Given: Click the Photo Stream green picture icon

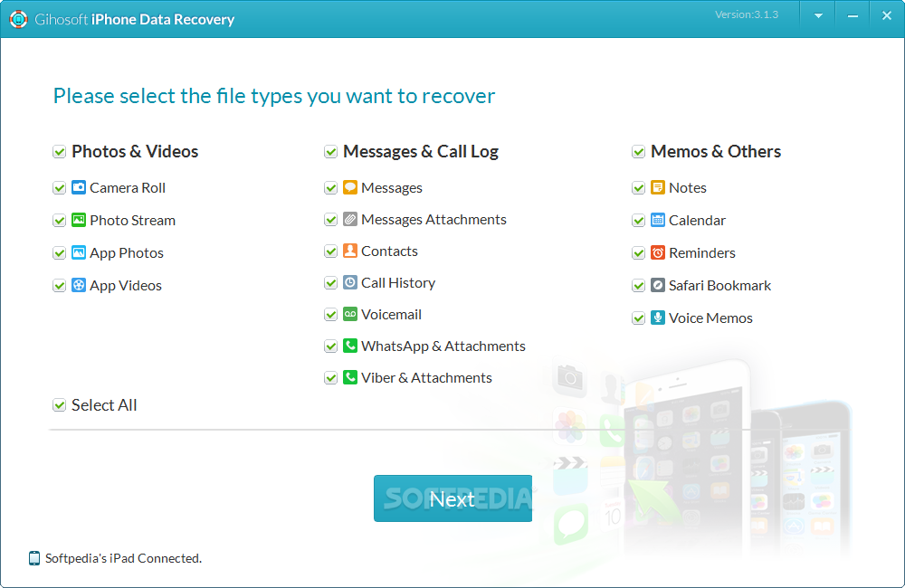Looking at the screenshot, I should pos(79,220).
